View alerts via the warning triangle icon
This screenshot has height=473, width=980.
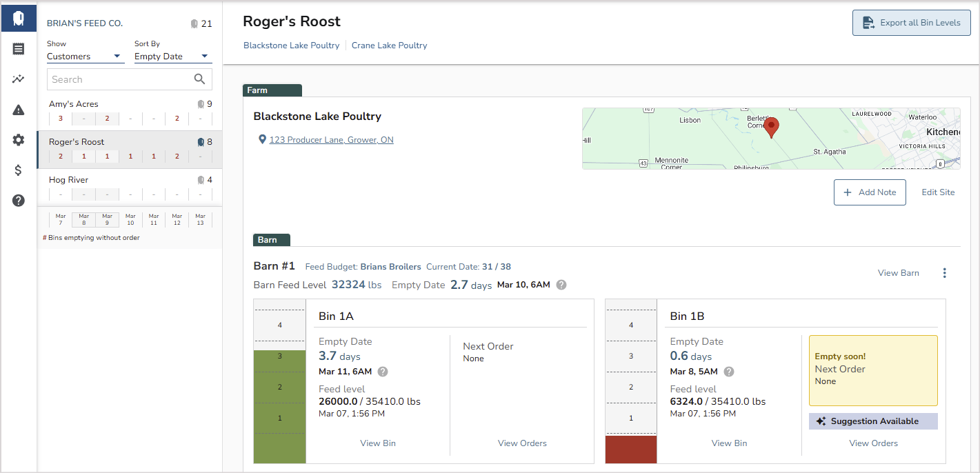coord(18,109)
